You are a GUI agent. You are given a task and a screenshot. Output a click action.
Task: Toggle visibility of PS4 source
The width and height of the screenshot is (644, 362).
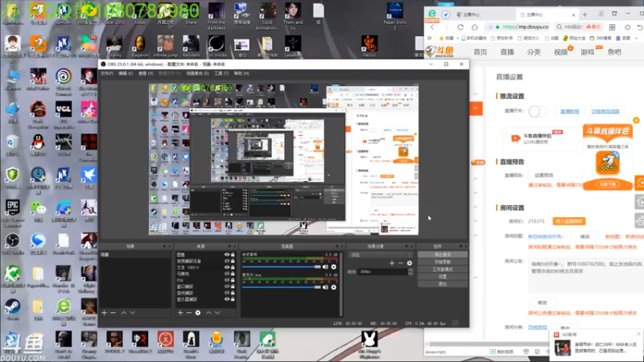tap(227, 280)
